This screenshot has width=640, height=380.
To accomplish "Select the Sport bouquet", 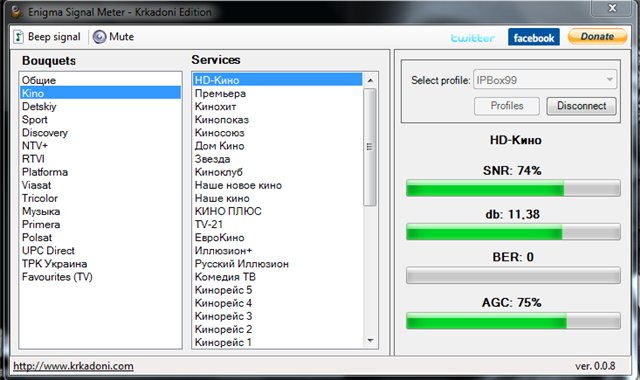I will pyautogui.click(x=100, y=119).
